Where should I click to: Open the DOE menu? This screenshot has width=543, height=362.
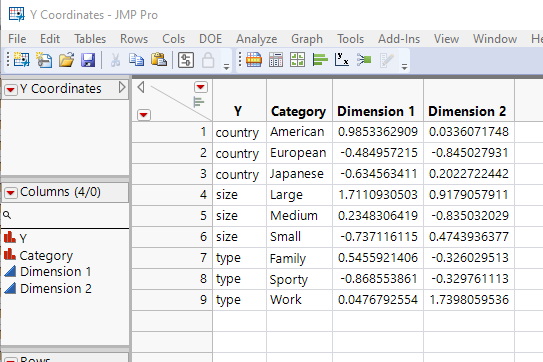coord(211,39)
